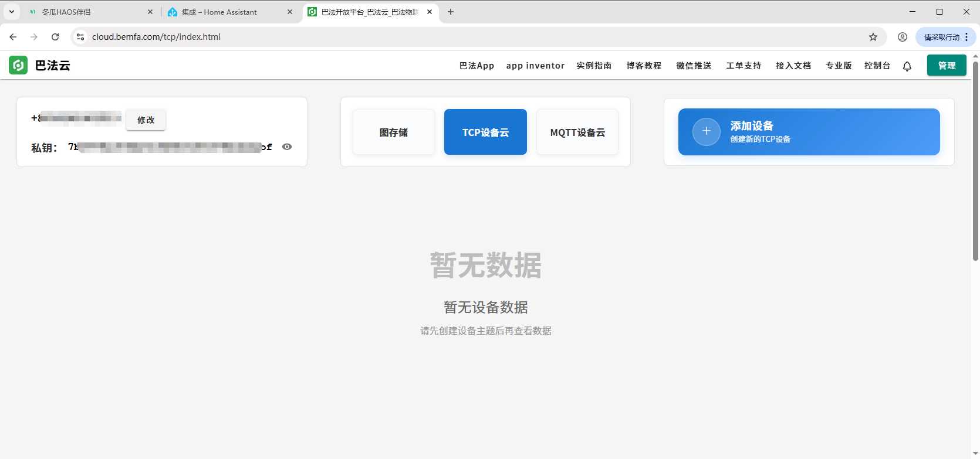The width and height of the screenshot is (980, 459).
Task: Open 控制台 navigation link
Action: click(877, 66)
